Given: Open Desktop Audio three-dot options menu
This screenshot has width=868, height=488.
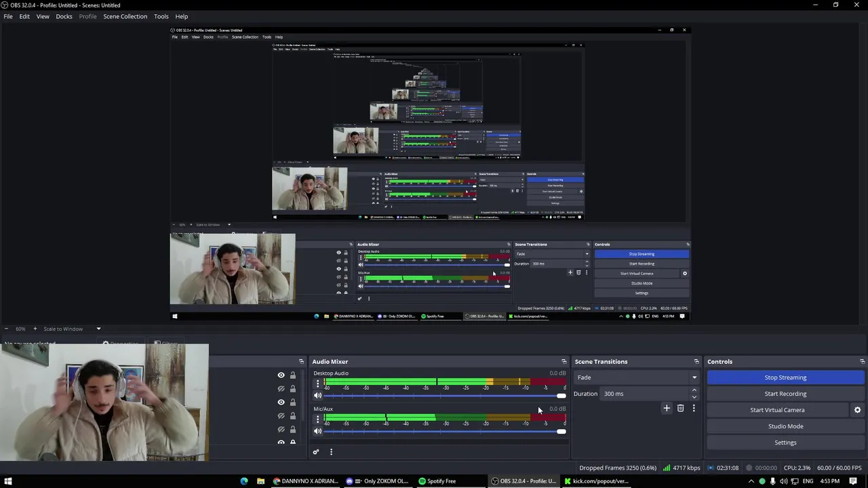Looking at the screenshot, I should point(317,384).
